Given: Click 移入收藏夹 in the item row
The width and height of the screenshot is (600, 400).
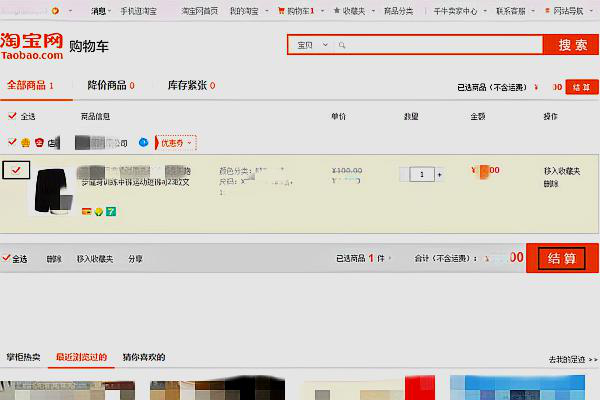Looking at the screenshot, I should (x=562, y=171).
